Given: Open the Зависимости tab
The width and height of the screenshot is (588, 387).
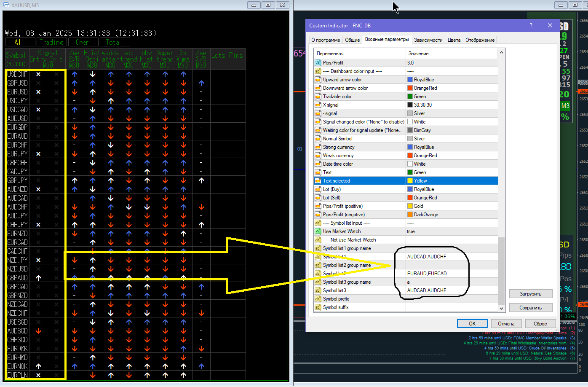Looking at the screenshot, I should 428,40.
